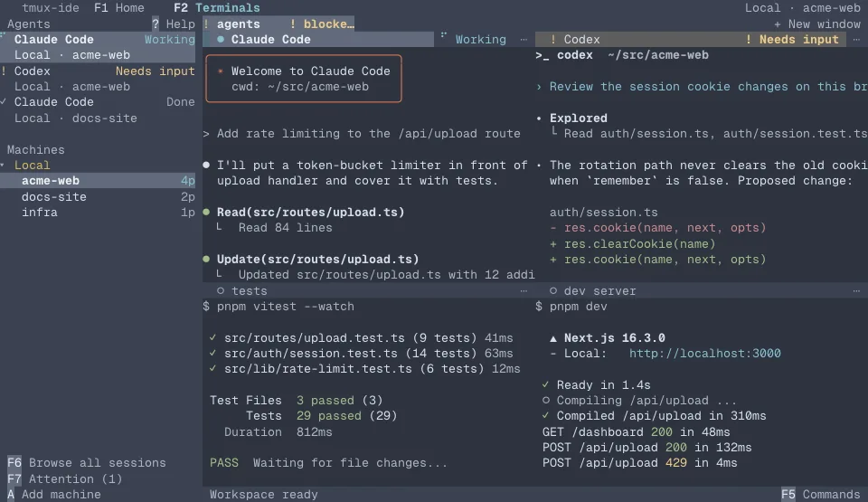Viewport: 868px width, 502px height.
Task: Select the Codex agent needing input
Action: (98, 79)
